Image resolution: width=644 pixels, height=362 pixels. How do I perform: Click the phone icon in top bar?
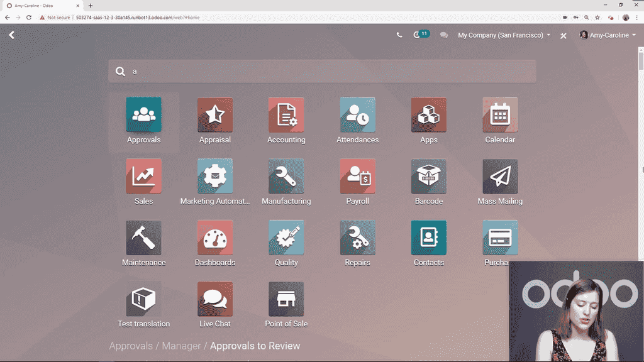[399, 35]
